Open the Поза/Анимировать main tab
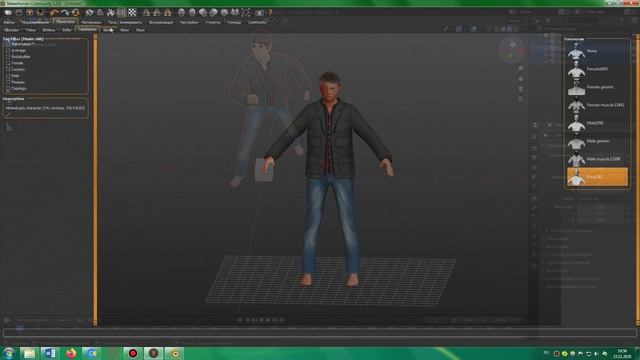Viewport: 640px width, 360px height. pyautogui.click(x=125, y=22)
